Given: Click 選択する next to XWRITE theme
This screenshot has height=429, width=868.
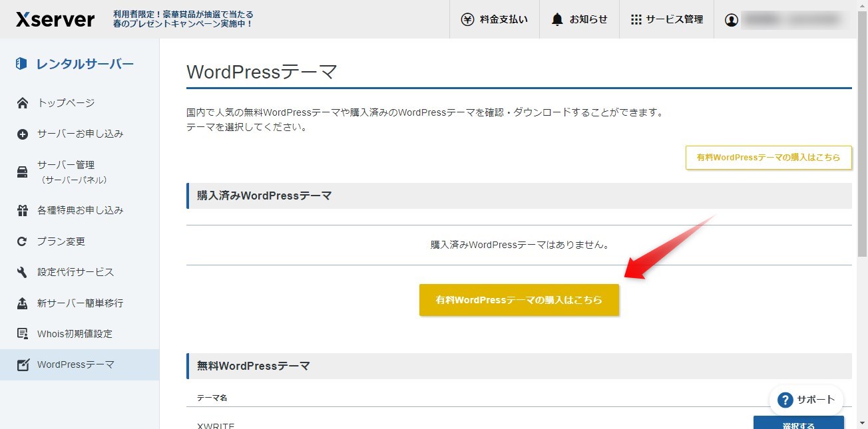Looking at the screenshot, I should pyautogui.click(x=799, y=424).
